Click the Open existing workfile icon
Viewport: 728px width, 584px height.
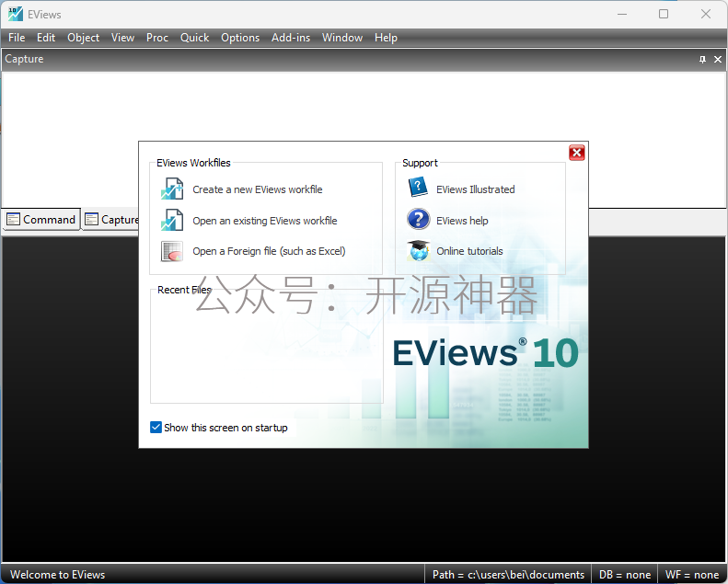(172, 221)
